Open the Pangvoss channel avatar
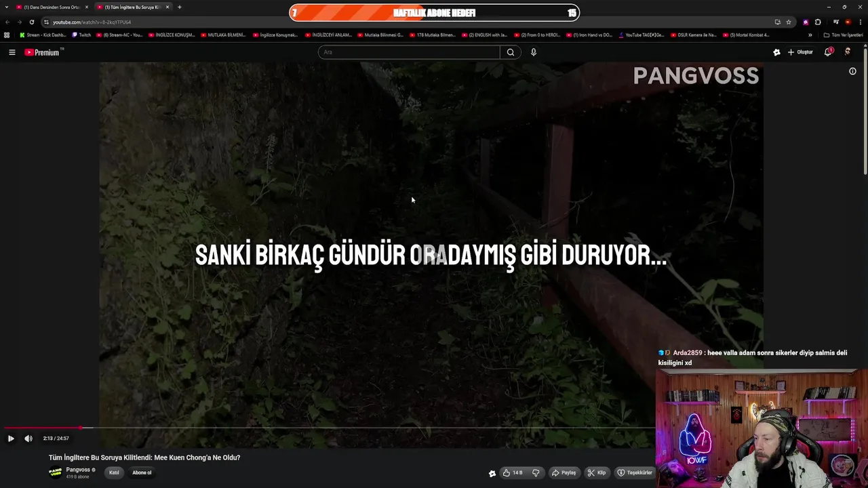Screen dimensions: 868x488 click(x=56, y=472)
